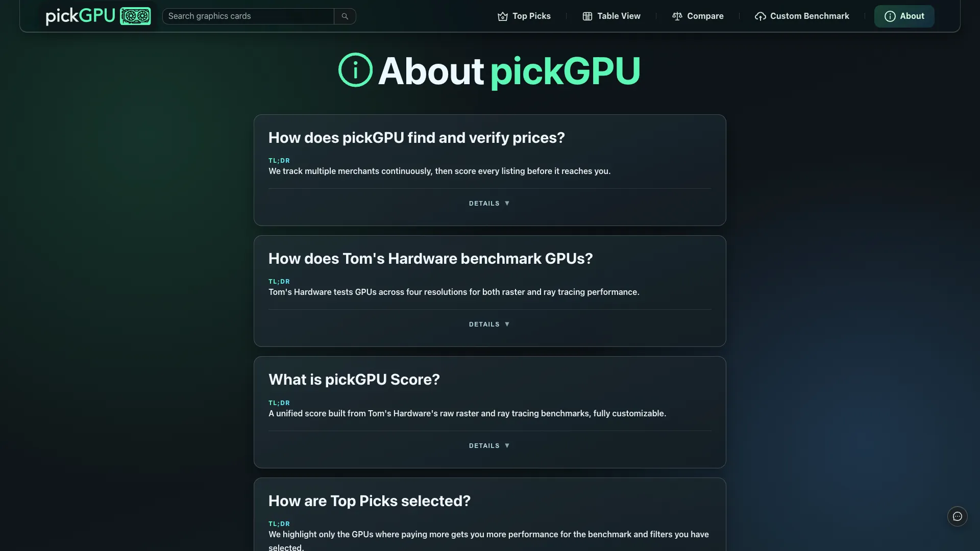Switch to Table View

611,16
